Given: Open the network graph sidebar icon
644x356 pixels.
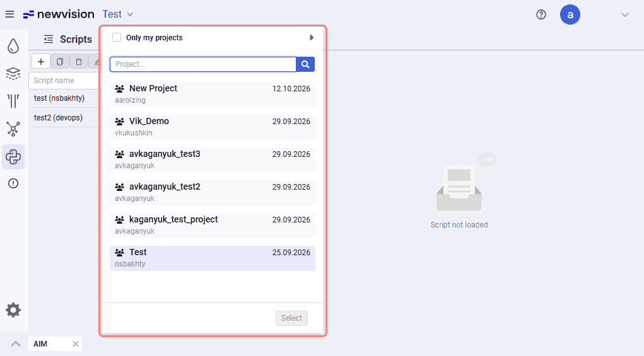Looking at the screenshot, I should (13, 129).
